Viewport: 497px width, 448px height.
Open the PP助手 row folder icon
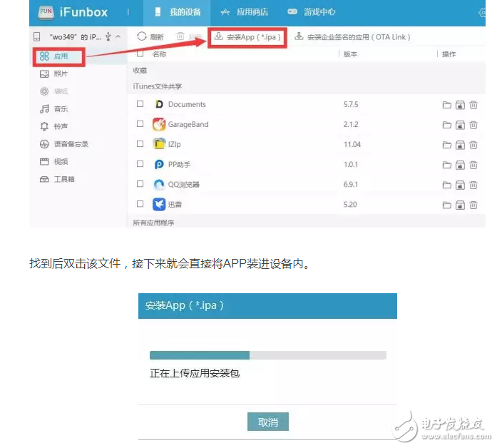446,165
